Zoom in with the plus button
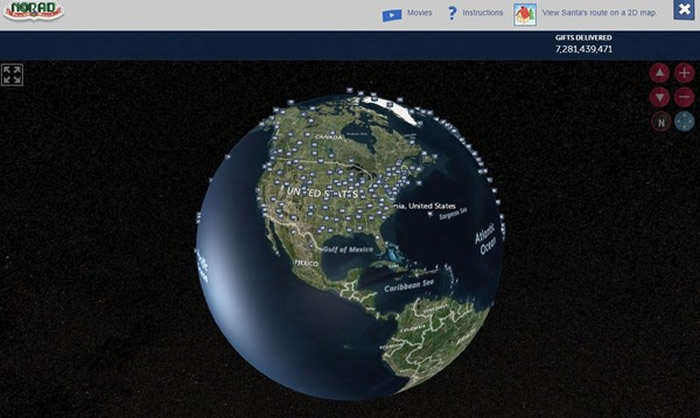 pyautogui.click(x=684, y=73)
